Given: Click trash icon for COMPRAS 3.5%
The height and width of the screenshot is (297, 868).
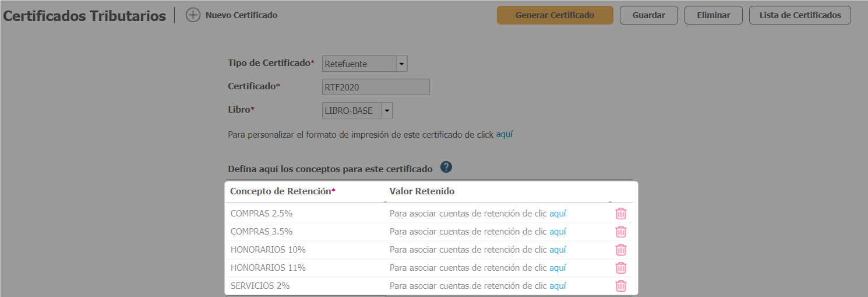Looking at the screenshot, I should tap(621, 232).
